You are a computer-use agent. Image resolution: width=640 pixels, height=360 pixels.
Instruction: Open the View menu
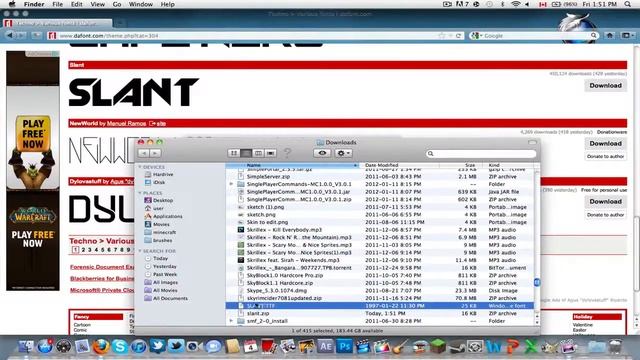point(98,4)
